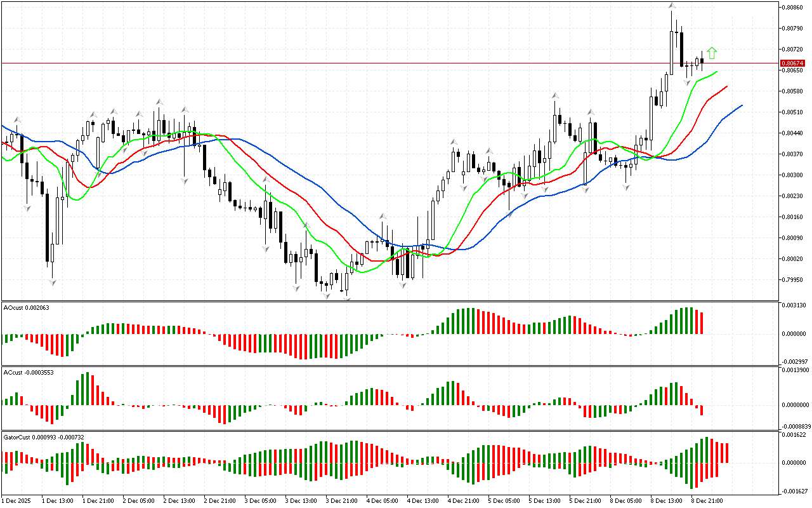Select the right end of the green Alligator line
The height and width of the screenshot is (508, 812).
(x=717, y=72)
